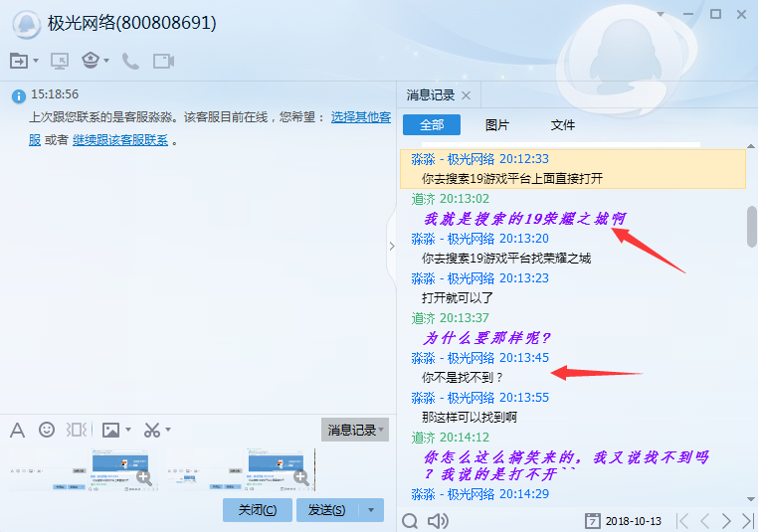Start a video call with the camera icon

163,61
